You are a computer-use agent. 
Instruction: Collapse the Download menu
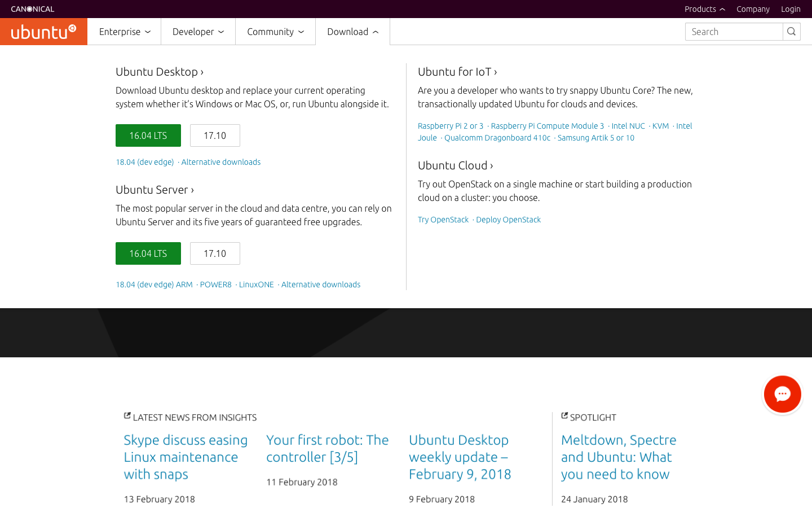point(352,32)
